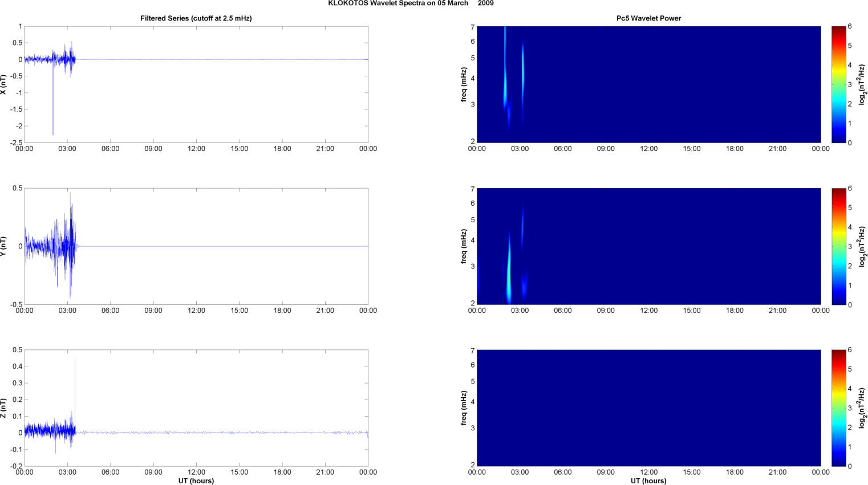Select the 'Filtered Series (cutoff at 2.5 mHz)' heading
This screenshot has height=485, width=868.
(196, 18)
